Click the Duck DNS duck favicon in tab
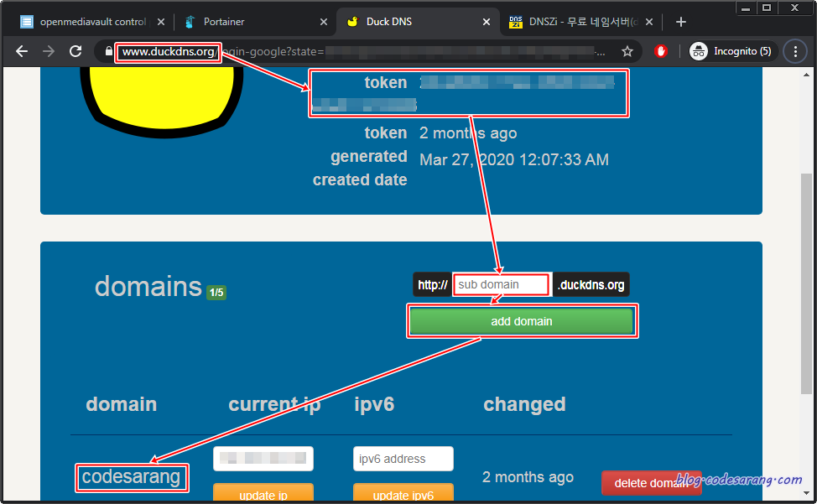Image resolution: width=817 pixels, height=504 pixels. [353, 21]
